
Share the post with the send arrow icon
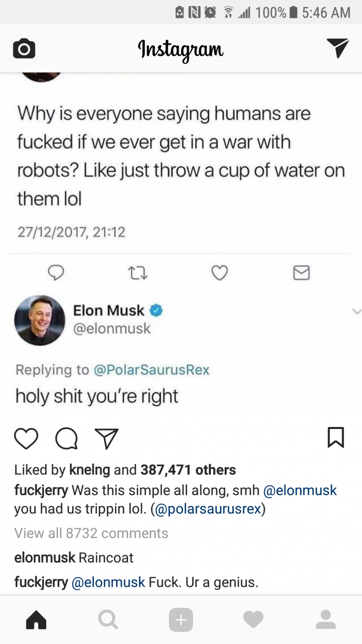(105, 438)
